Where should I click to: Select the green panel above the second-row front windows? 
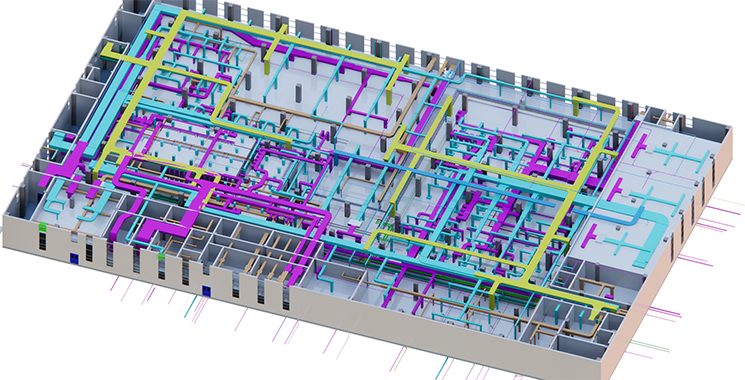tap(162, 256)
